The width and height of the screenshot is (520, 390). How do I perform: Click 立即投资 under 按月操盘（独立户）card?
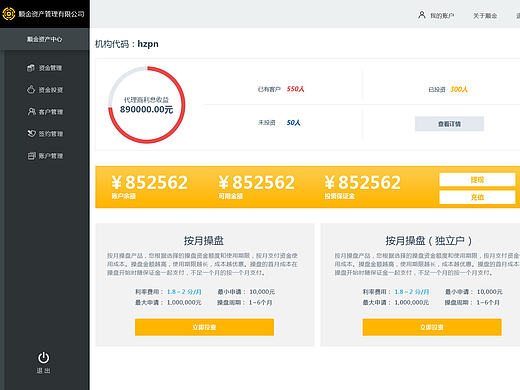[432, 327]
